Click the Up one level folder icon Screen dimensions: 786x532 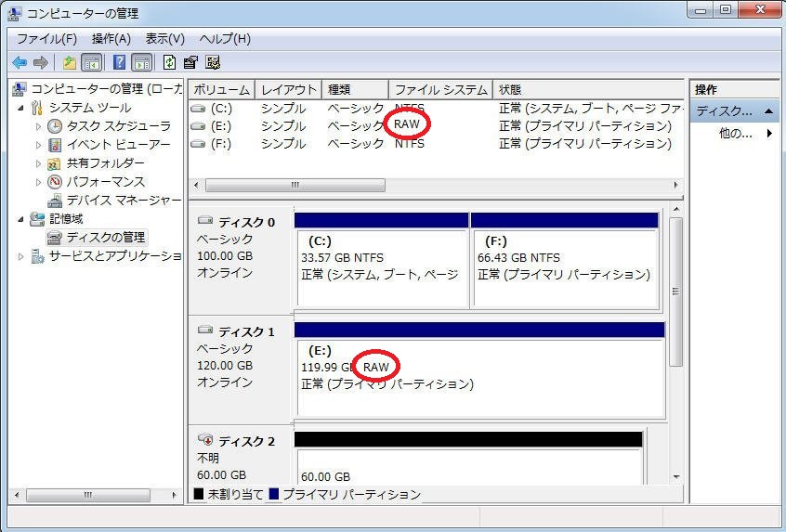(69, 62)
